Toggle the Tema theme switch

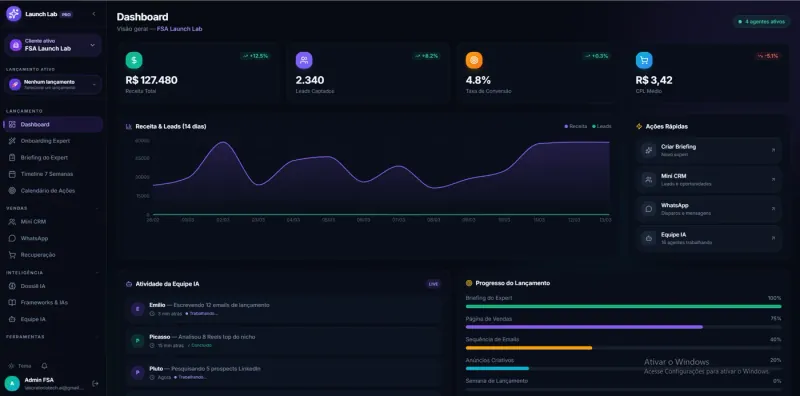20,366
